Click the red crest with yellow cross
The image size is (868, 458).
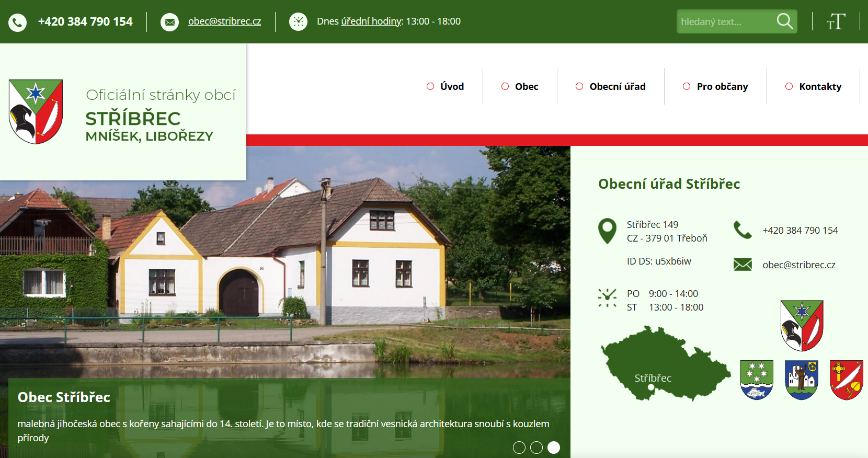tap(846, 380)
